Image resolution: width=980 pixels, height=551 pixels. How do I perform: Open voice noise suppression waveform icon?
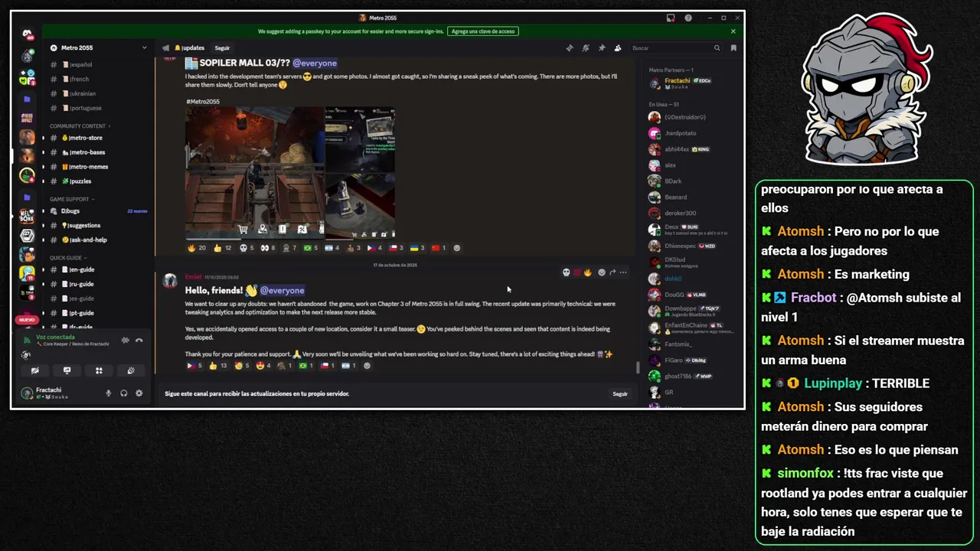[125, 341]
